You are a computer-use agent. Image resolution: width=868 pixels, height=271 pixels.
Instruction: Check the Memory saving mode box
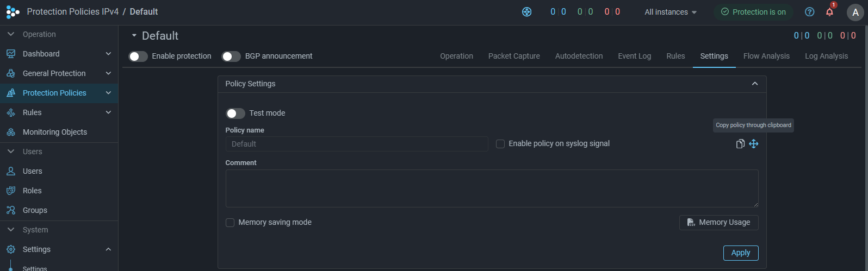[230, 223]
